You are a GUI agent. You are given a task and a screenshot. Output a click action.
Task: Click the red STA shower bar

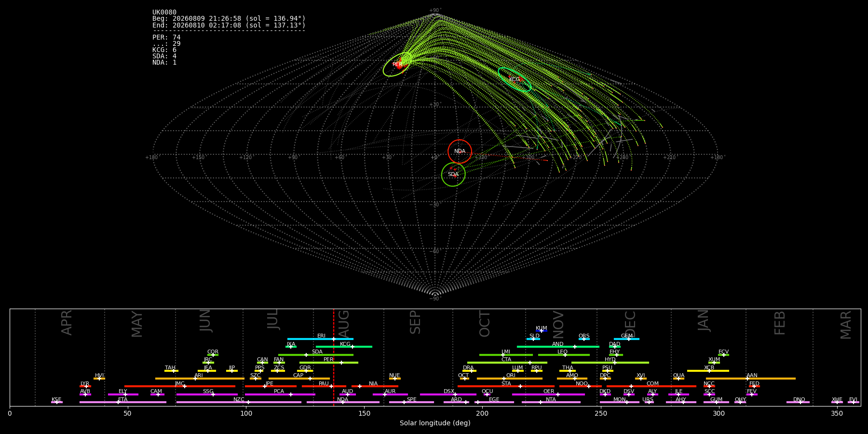click(x=506, y=386)
